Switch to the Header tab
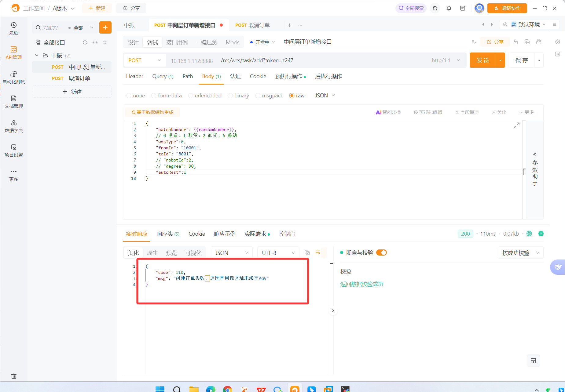The height and width of the screenshot is (392, 565). pyautogui.click(x=134, y=76)
